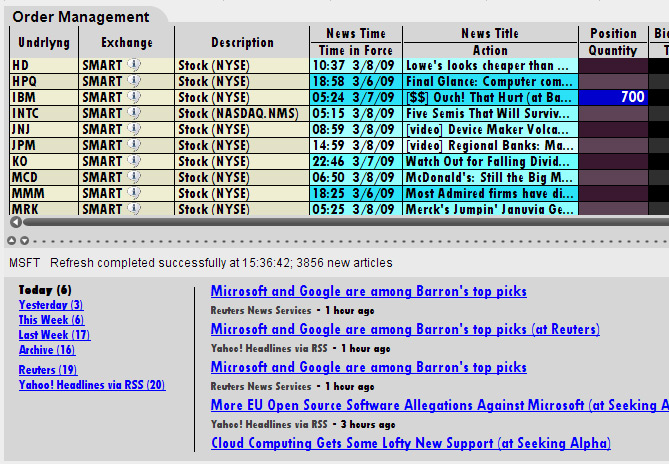Click the info icon in the INTC row
669x464 pixels.
coord(134,113)
